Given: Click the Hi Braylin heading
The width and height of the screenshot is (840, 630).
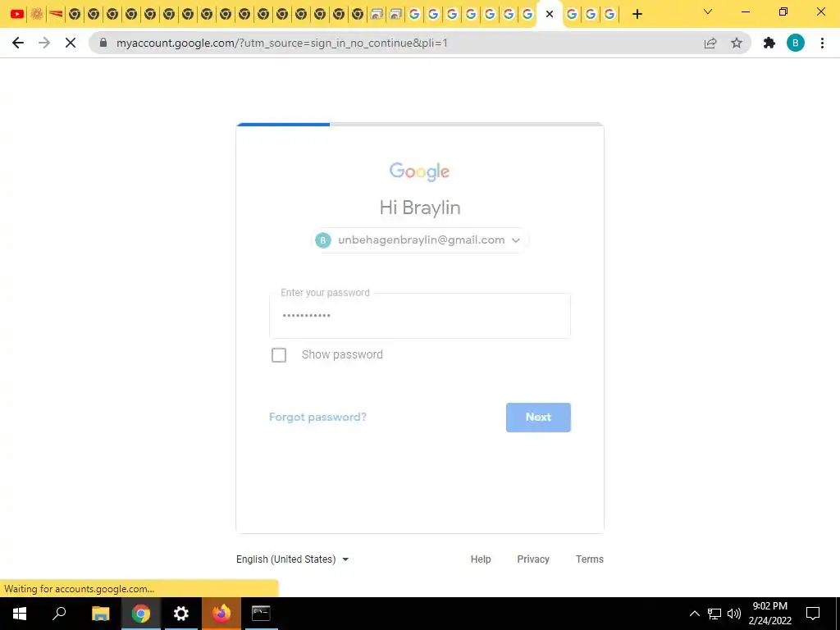Looking at the screenshot, I should [420, 208].
